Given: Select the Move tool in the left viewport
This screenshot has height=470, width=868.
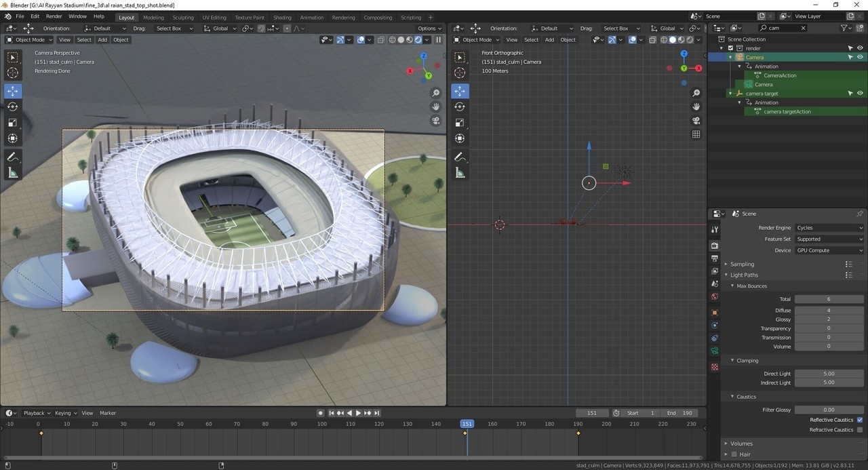Looking at the screenshot, I should point(13,91).
